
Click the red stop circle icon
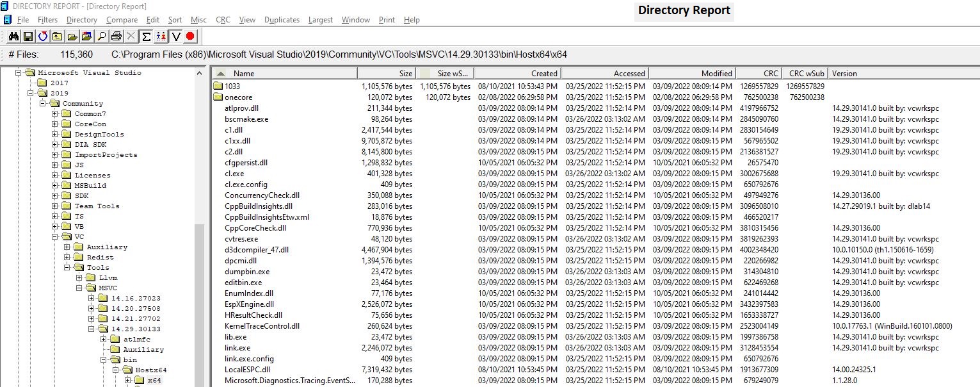(190, 37)
